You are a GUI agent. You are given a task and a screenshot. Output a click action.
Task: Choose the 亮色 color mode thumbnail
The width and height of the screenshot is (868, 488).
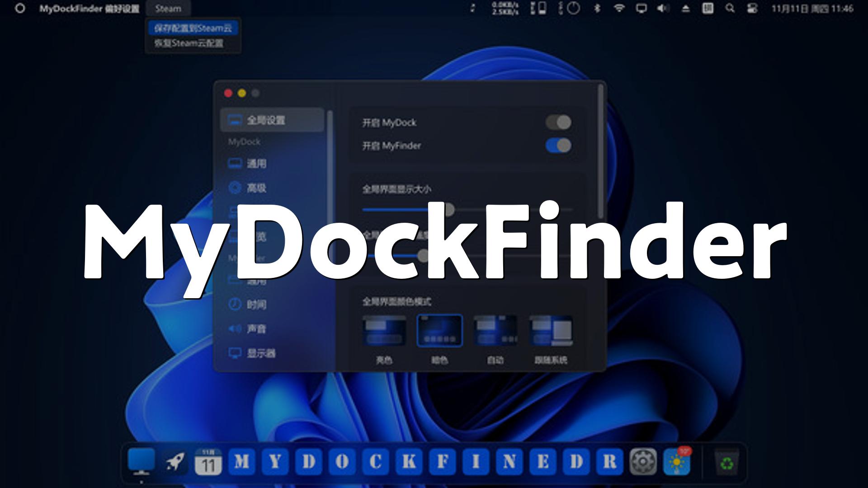tap(384, 331)
